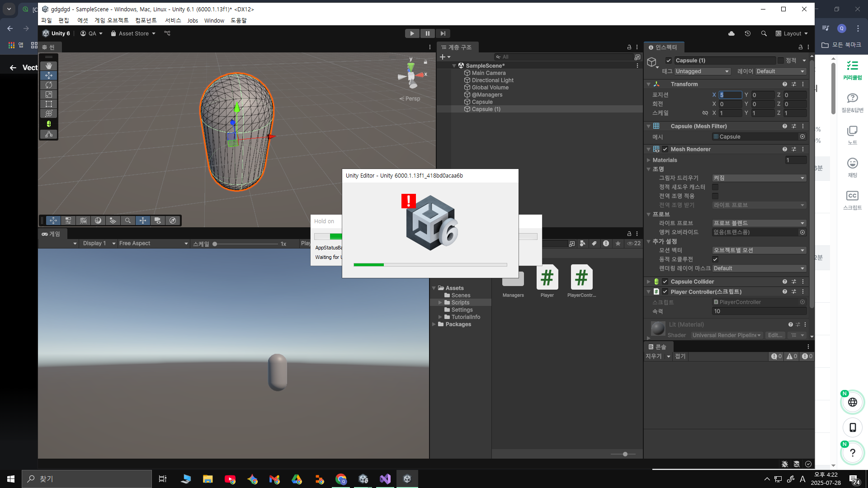This screenshot has width=868, height=488.
Task: Select the Rect transform tool
Action: tap(49, 104)
